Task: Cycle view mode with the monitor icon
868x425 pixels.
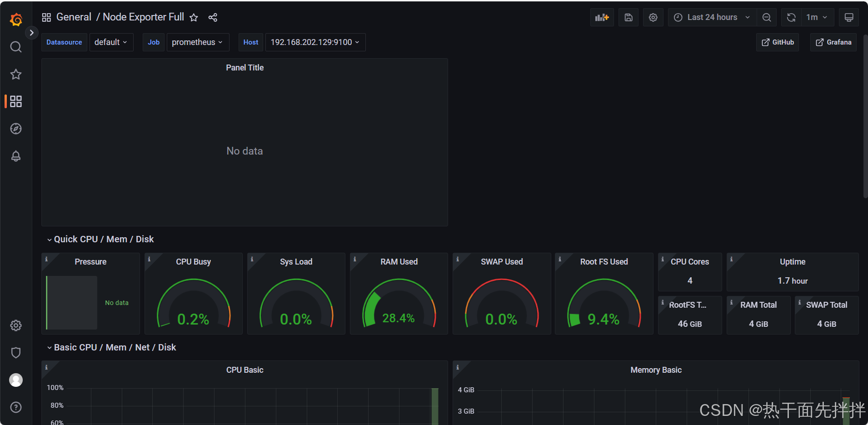Action: 848,17
